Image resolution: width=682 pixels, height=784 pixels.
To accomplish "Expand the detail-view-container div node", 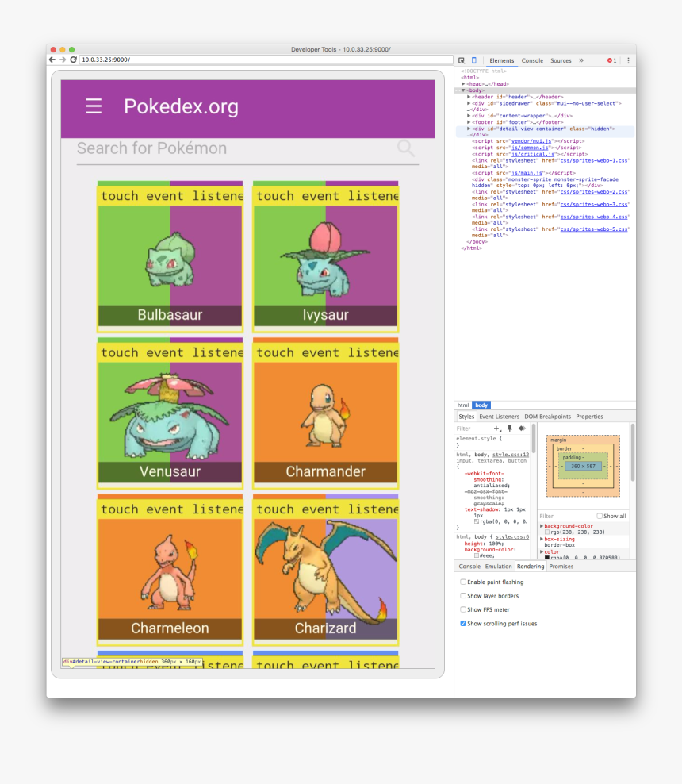I will pos(469,129).
